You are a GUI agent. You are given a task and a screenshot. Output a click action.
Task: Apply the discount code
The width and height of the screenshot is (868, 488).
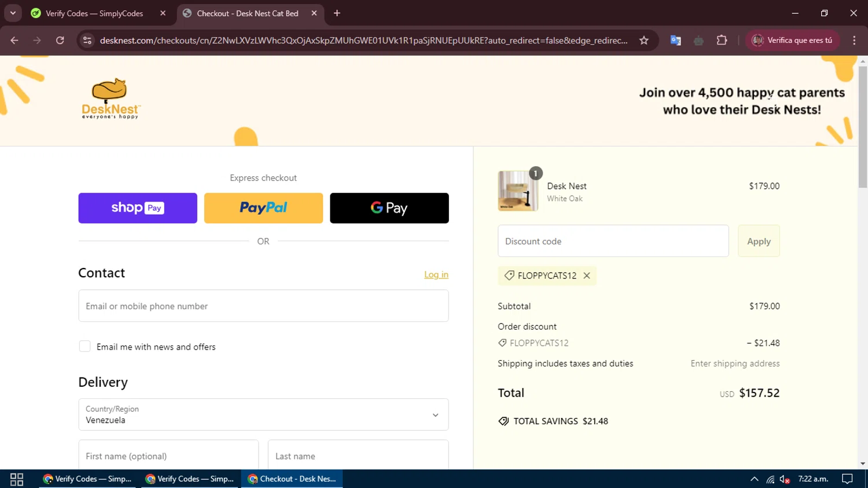point(759,241)
